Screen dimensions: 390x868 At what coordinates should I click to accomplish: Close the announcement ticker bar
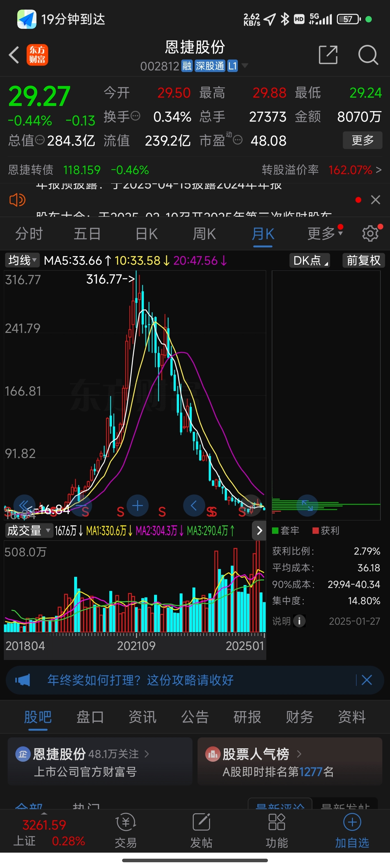376,200
